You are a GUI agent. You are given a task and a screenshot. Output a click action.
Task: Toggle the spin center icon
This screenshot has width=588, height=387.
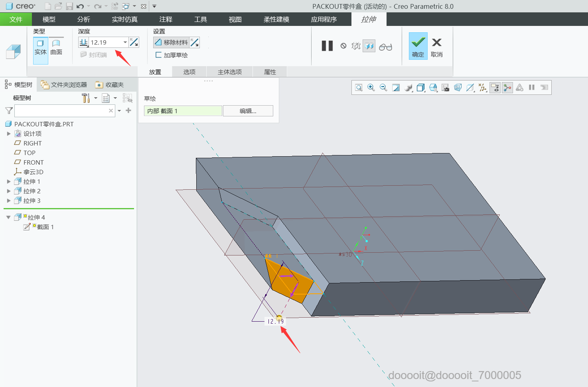click(507, 88)
